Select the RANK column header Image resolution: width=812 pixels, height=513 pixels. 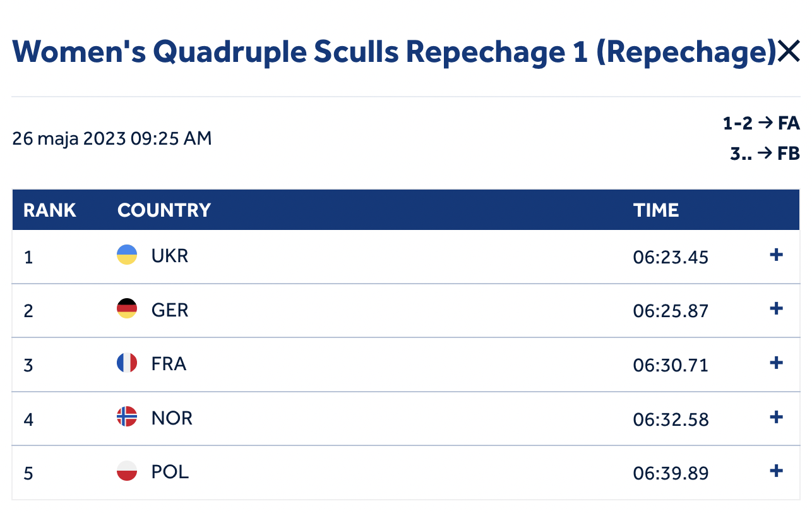(50, 210)
